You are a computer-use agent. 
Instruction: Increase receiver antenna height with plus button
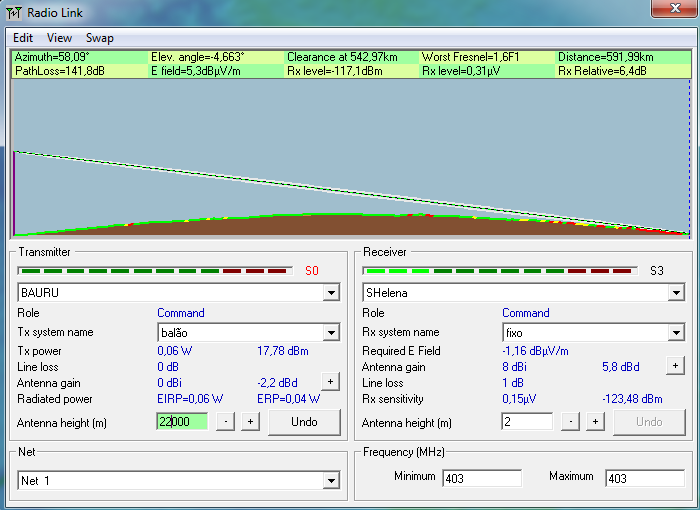(595, 422)
